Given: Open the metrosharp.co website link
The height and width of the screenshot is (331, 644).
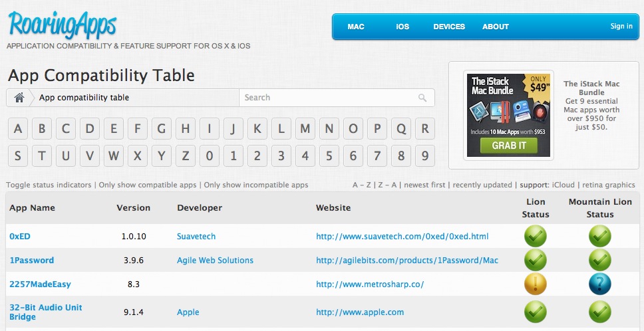Looking at the screenshot, I should point(370,284).
